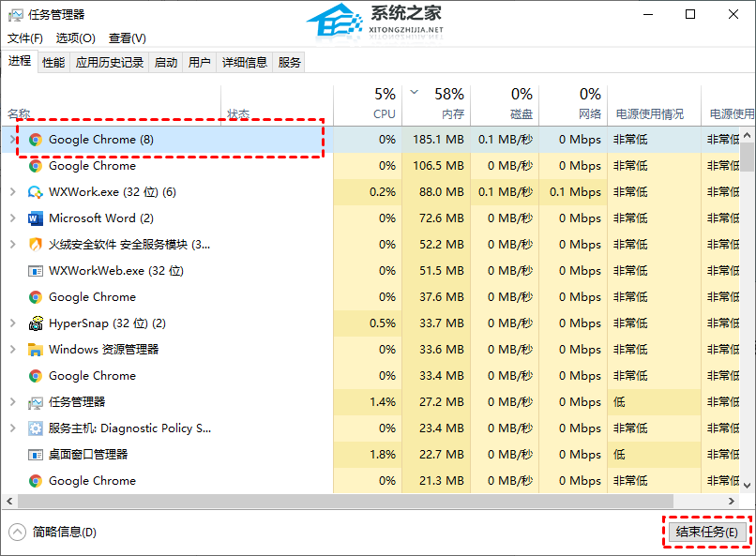Click the Chrome icon in the 37.6 MB row
The height and width of the screenshot is (556, 756).
click(x=36, y=297)
